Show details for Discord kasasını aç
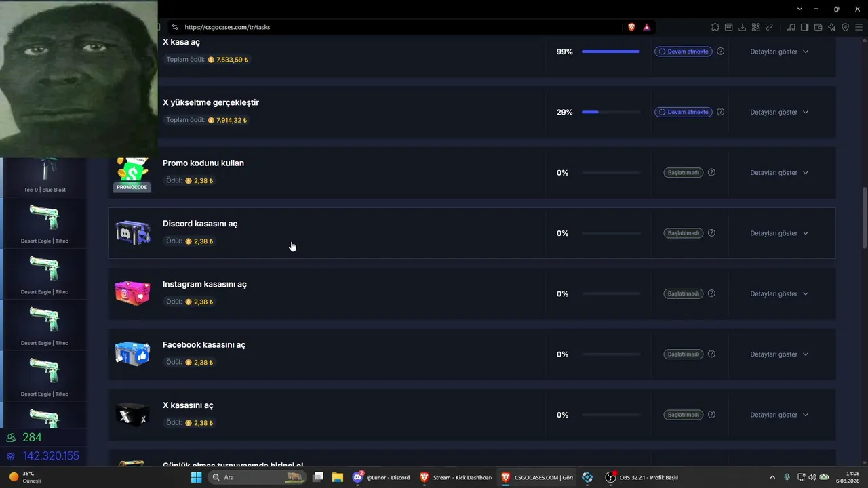 pos(779,233)
